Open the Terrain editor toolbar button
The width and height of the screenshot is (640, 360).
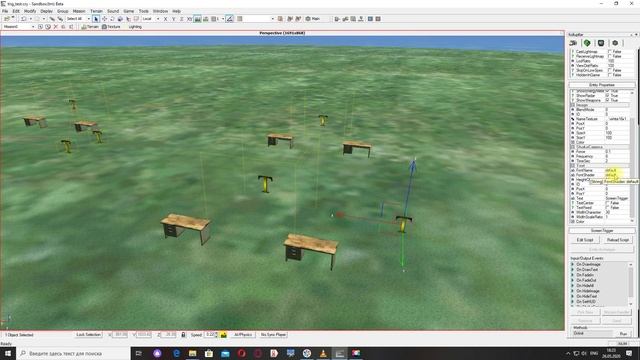click(x=90, y=27)
